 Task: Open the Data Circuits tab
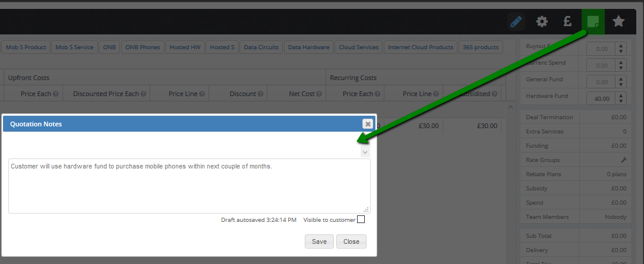coord(261,47)
